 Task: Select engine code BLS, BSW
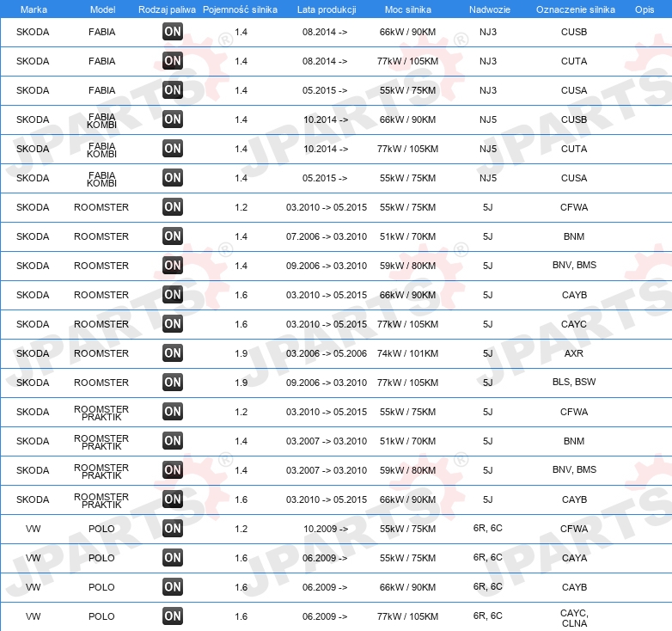click(574, 382)
